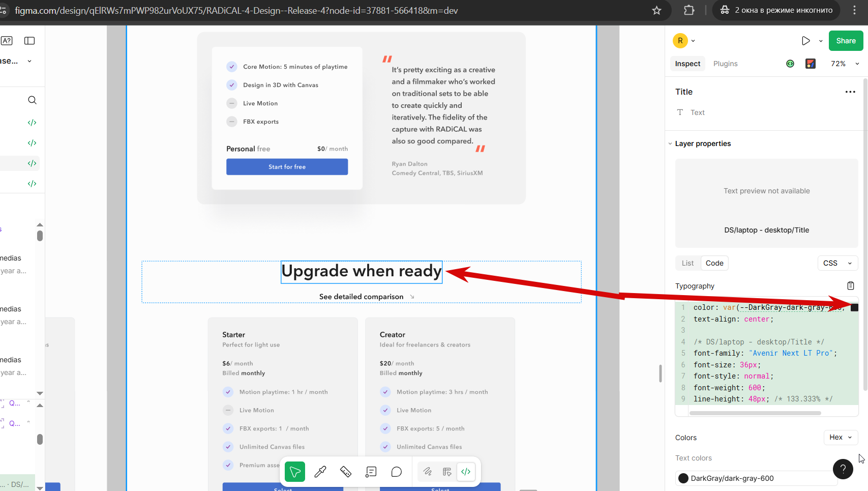Click the green Dev Mode status icon

point(790,64)
